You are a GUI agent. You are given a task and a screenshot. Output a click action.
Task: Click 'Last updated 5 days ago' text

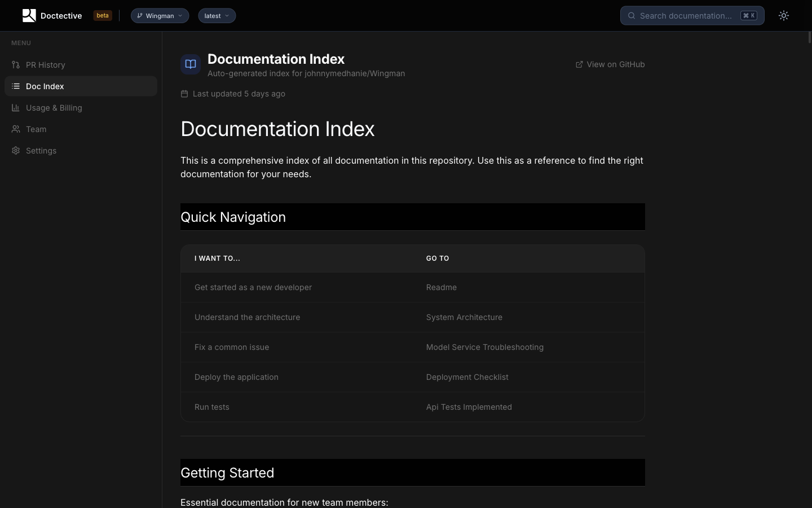coord(239,94)
